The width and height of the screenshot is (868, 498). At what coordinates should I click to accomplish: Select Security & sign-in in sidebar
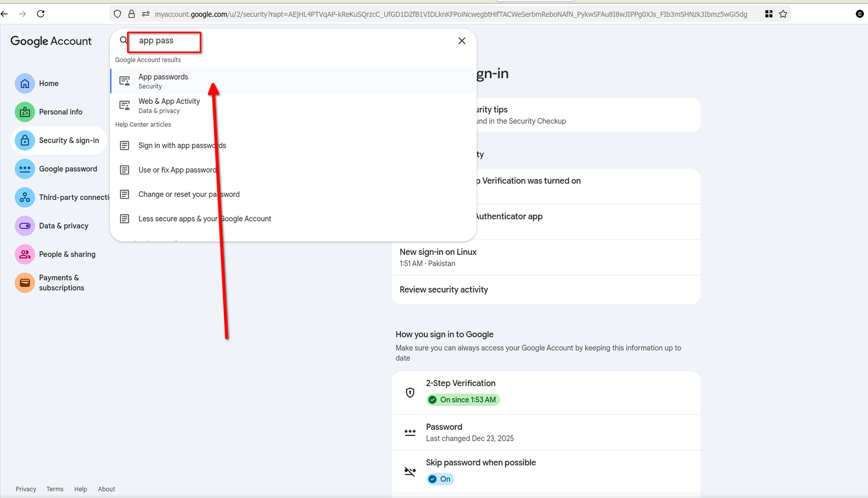pyautogui.click(x=59, y=141)
